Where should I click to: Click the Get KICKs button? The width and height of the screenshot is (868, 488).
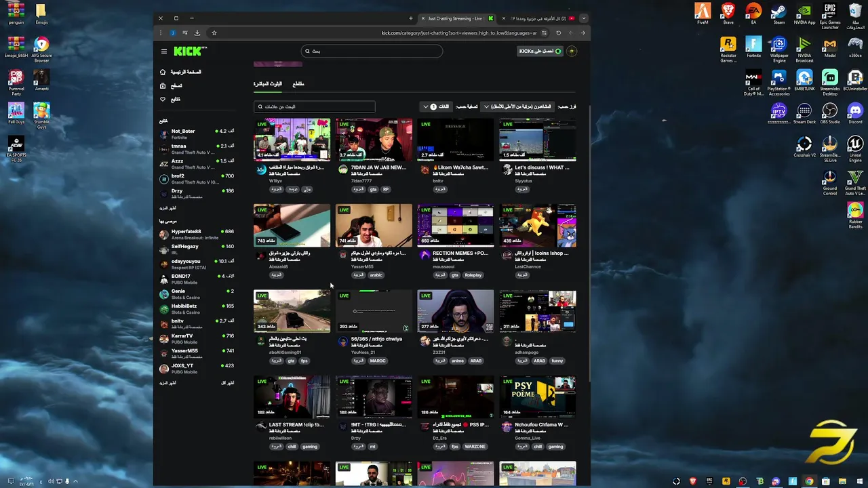click(x=540, y=51)
